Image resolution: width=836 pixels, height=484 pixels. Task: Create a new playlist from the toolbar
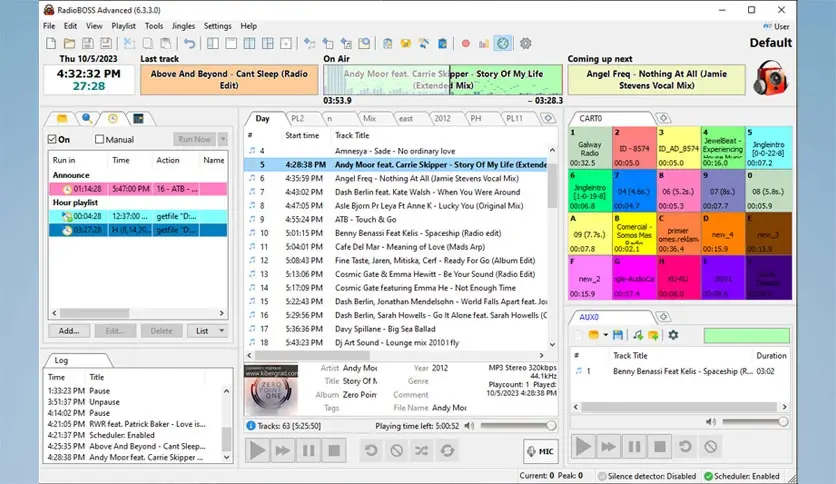[x=51, y=44]
